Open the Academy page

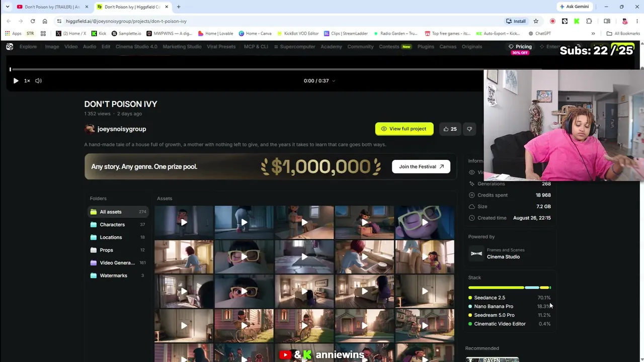332,46
